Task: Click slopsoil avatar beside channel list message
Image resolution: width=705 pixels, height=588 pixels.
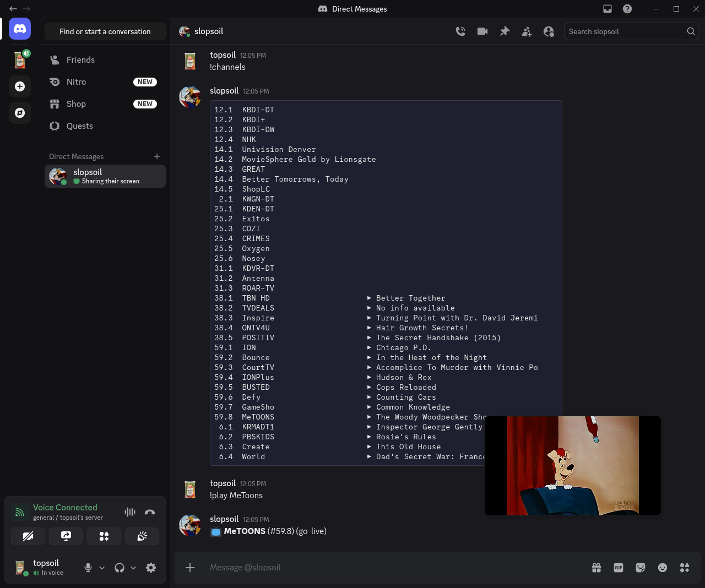Action: click(190, 97)
